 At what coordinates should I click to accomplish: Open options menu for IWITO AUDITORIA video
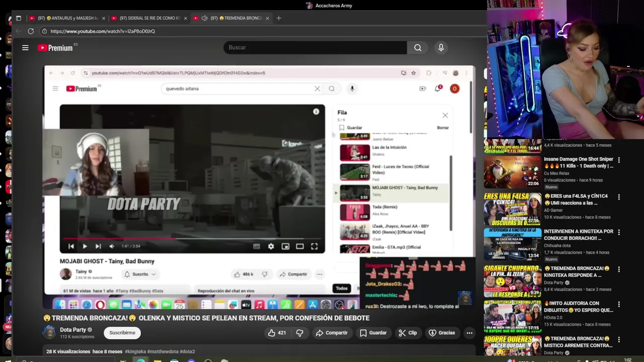(x=619, y=305)
